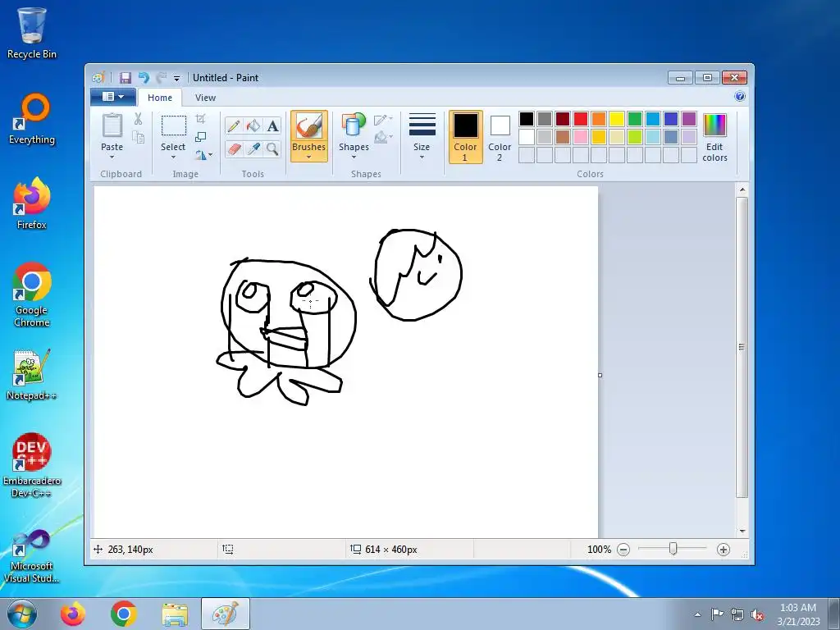Open Windows Explorer from the taskbar
The width and height of the screenshot is (840, 630).
(175, 614)
